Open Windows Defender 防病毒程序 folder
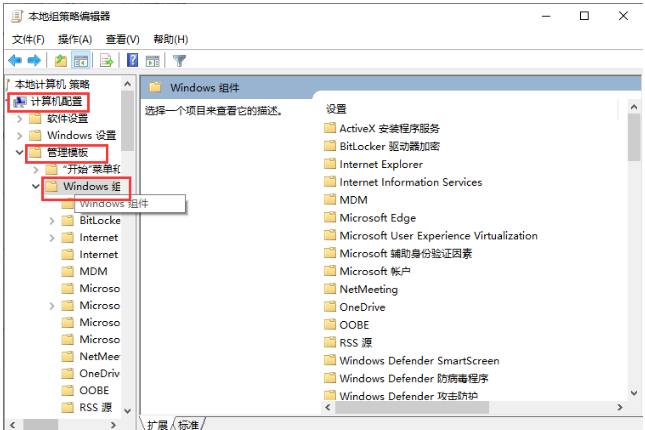 click(414, 378)
